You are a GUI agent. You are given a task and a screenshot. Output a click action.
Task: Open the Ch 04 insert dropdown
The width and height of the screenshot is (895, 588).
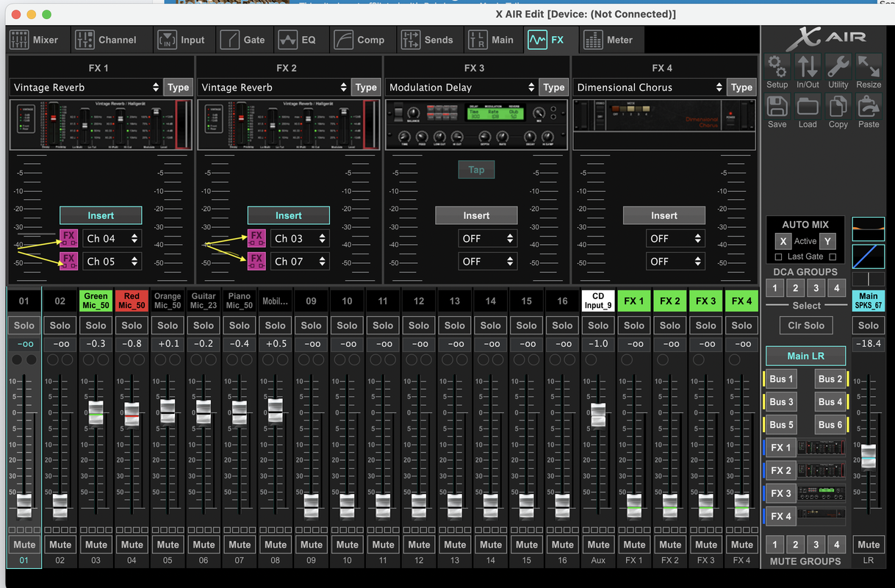112,238
